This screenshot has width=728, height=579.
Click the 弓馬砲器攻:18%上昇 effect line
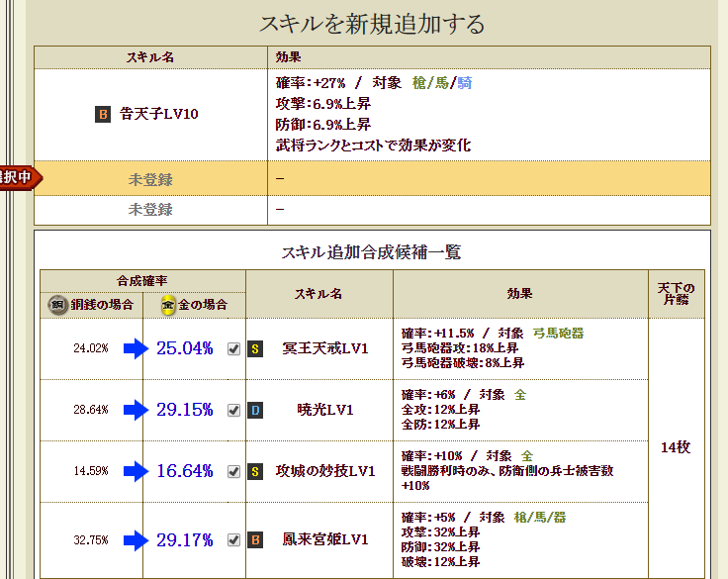pos(460,348)
